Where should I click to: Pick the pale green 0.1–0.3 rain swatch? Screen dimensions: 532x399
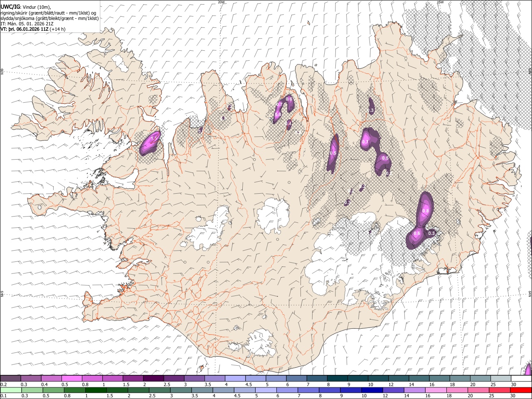[11, 390]
